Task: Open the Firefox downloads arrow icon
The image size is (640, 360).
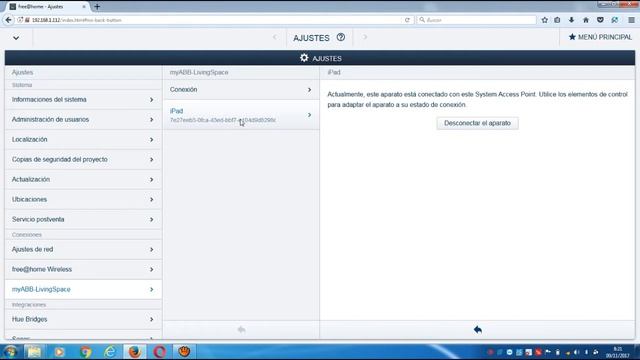Action: point(571,20)
